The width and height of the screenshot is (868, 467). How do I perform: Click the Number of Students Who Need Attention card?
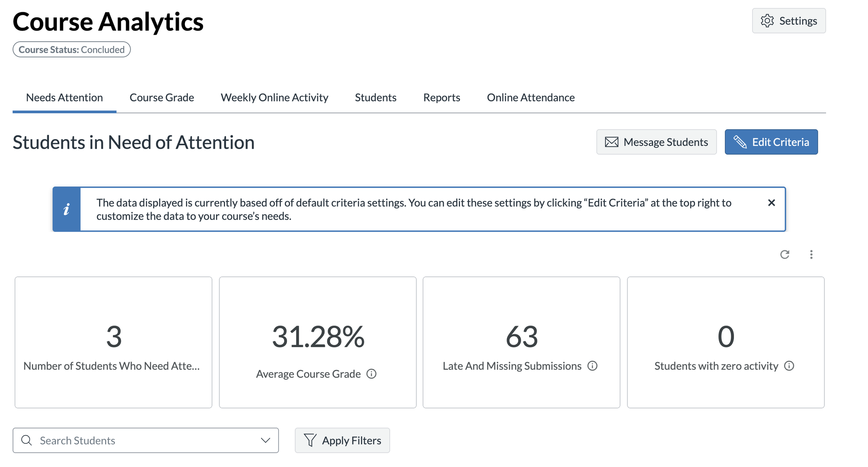(114, 342)
